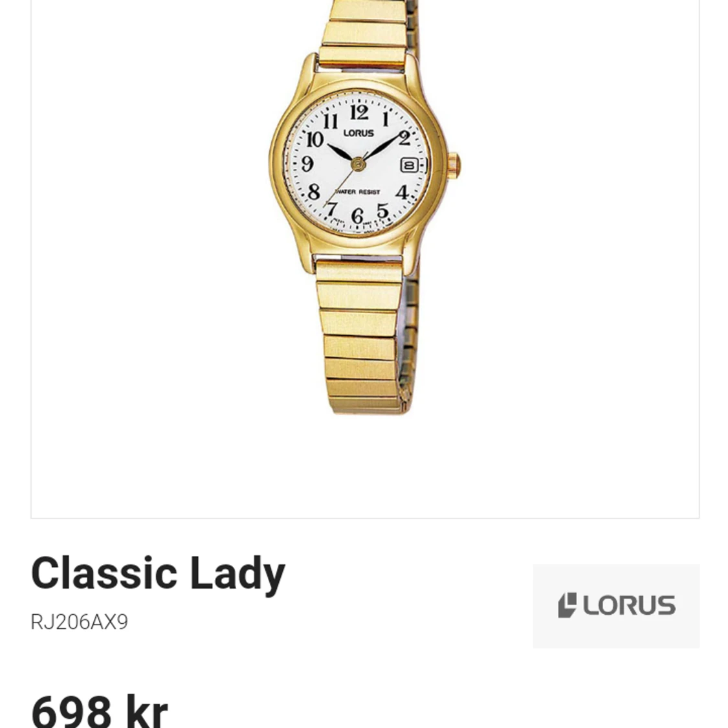Click the number 12 on the dial

pyautogui.click(x=359, y=112)
